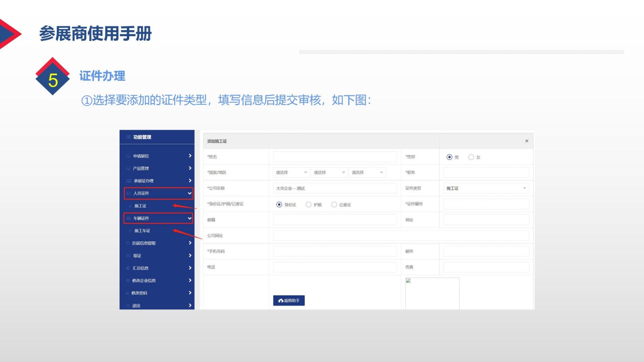Choose 身份证 as the ID type

(279, 205)
